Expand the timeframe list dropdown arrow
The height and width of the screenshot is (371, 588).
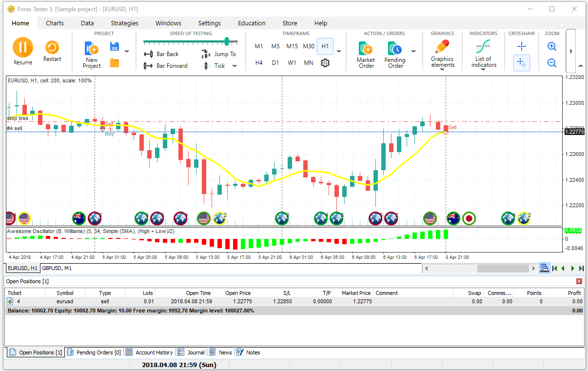(x=339, y=51)
